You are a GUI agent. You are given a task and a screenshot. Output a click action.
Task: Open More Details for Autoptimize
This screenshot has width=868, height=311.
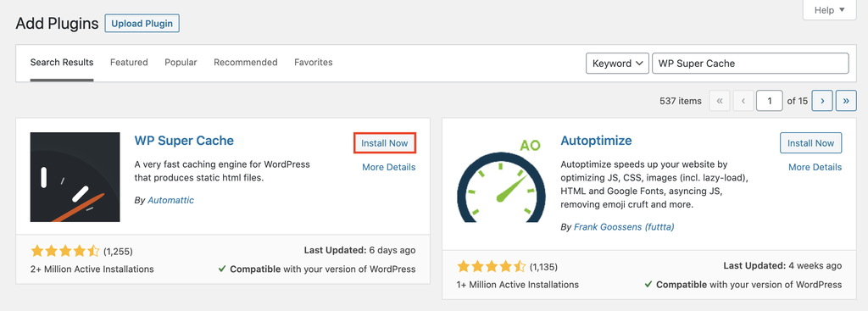(x=815, y=167)
